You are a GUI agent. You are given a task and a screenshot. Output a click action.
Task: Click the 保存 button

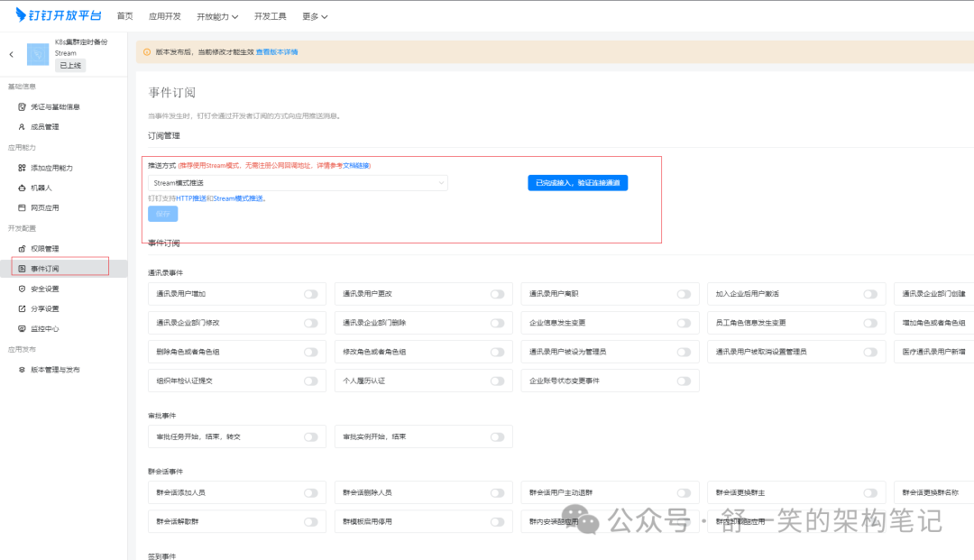tap(162, 214)
